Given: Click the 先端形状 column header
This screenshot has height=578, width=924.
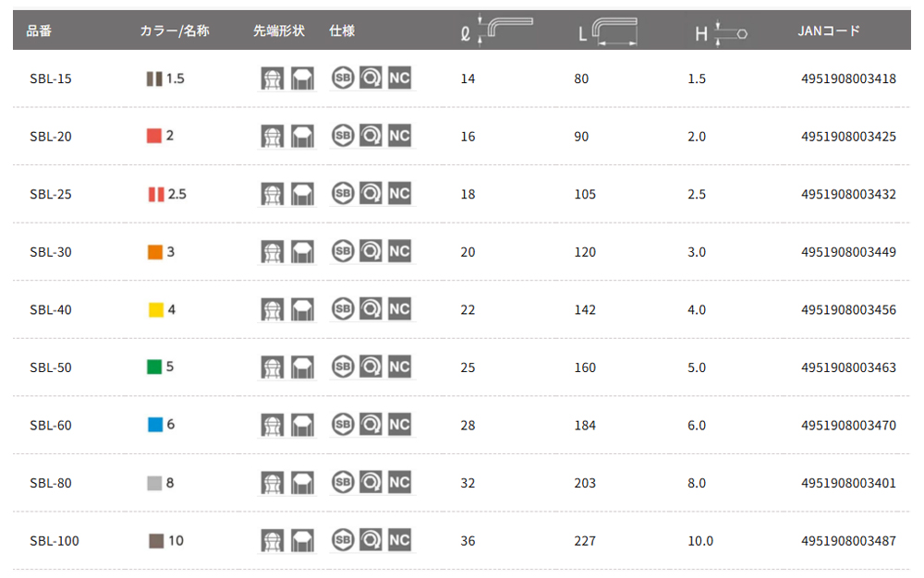Looking at the screenshot, I should [x=279, y=30].
